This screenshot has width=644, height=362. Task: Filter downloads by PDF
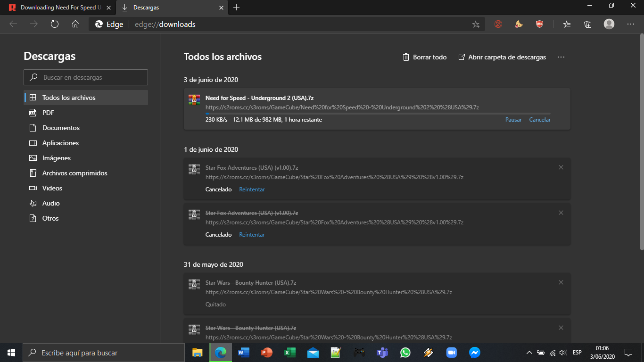pos(86,113)
